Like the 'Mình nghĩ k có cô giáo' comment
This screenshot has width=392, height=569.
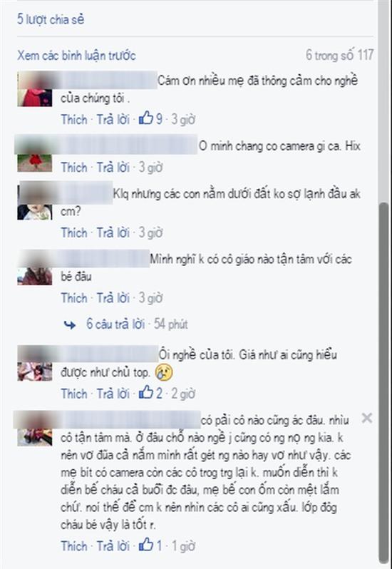[x=74, y=298]
